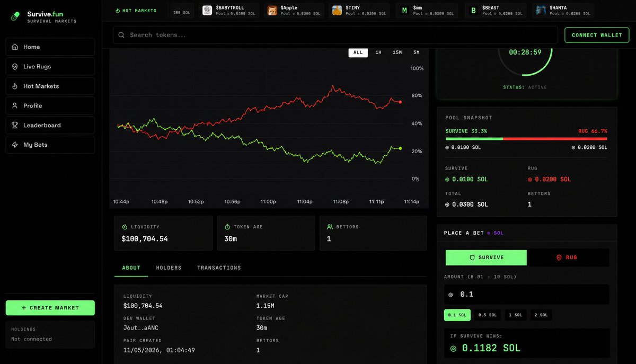Select the 0.5 SOL preset amount
Viewport: 636px width, 364px height.
(x=488, y=315)
